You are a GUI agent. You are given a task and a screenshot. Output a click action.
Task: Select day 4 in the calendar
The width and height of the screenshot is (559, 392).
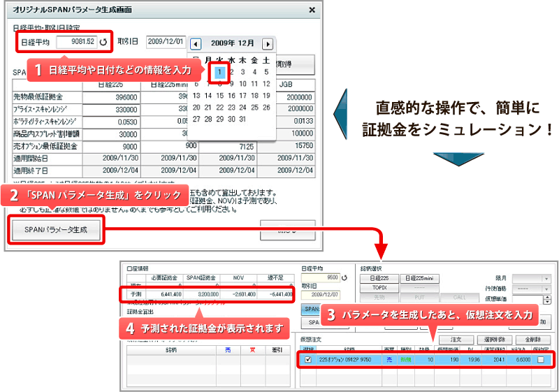(254, 72)
